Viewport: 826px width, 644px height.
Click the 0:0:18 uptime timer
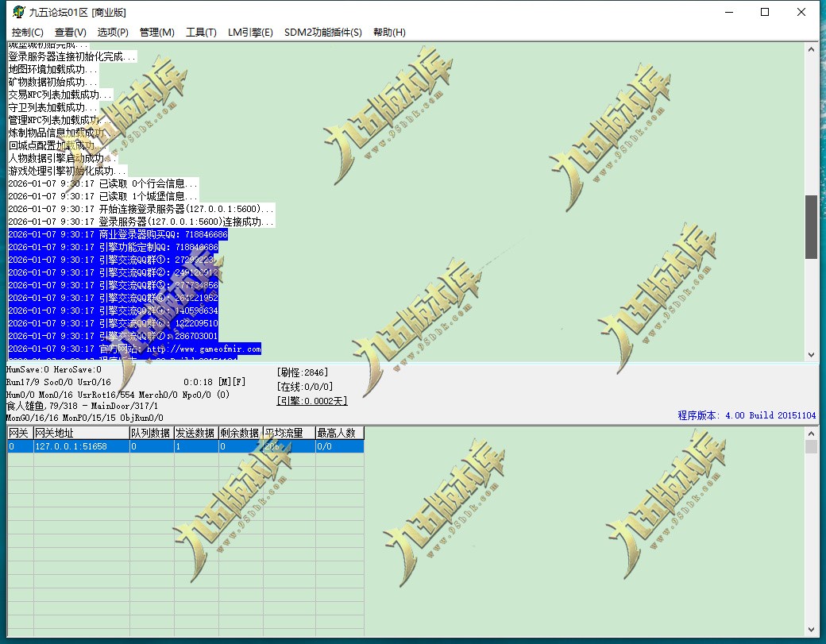[x=198, y=382]
